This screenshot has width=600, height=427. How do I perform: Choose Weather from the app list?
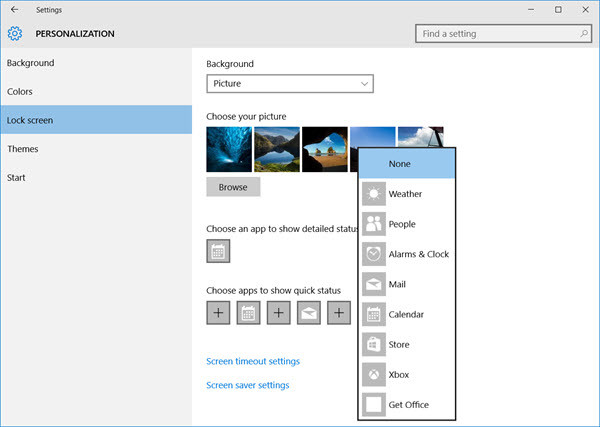click(405, 194)
